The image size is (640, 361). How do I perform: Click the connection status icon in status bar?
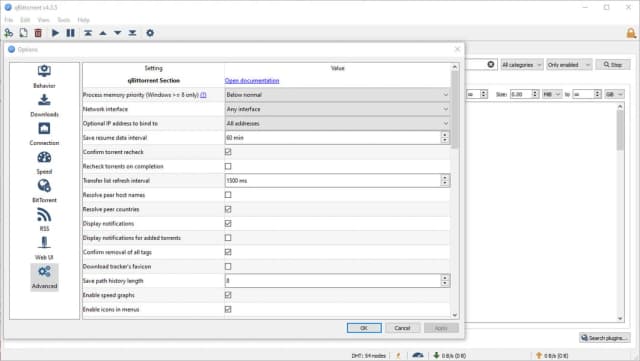(x=398, y=356)
